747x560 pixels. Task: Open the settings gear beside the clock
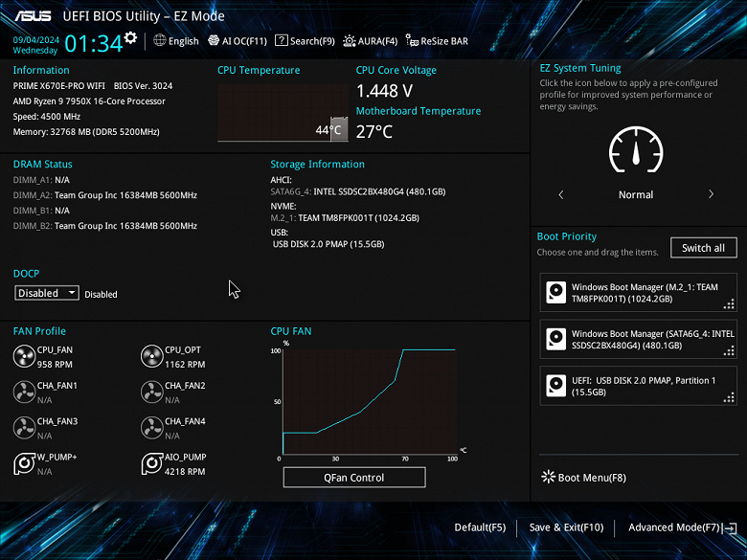coord(130,37)
